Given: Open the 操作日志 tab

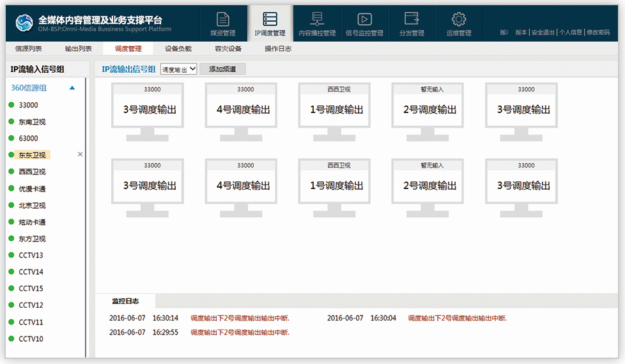Looking at the screenshot, I should pos(278,49).
